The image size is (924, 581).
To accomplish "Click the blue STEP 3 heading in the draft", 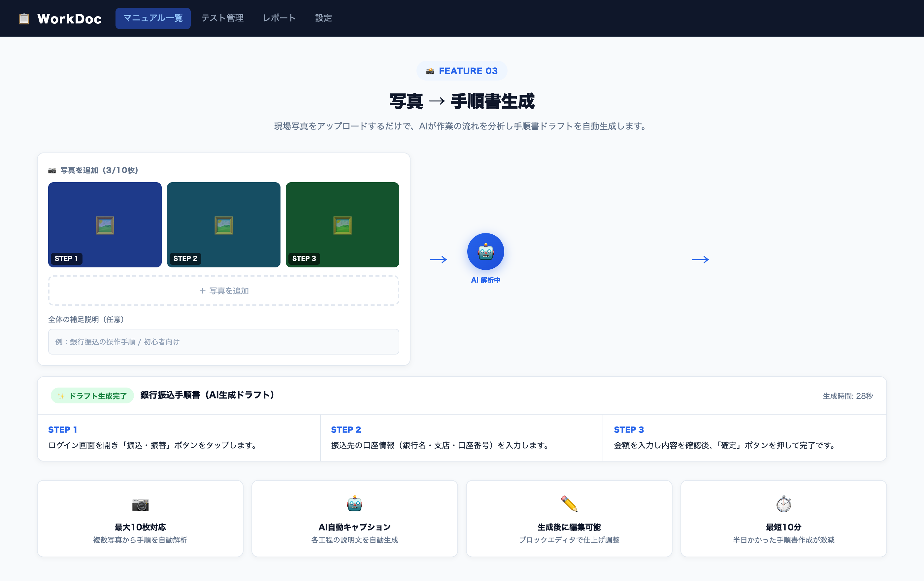I will click(629, 429).
